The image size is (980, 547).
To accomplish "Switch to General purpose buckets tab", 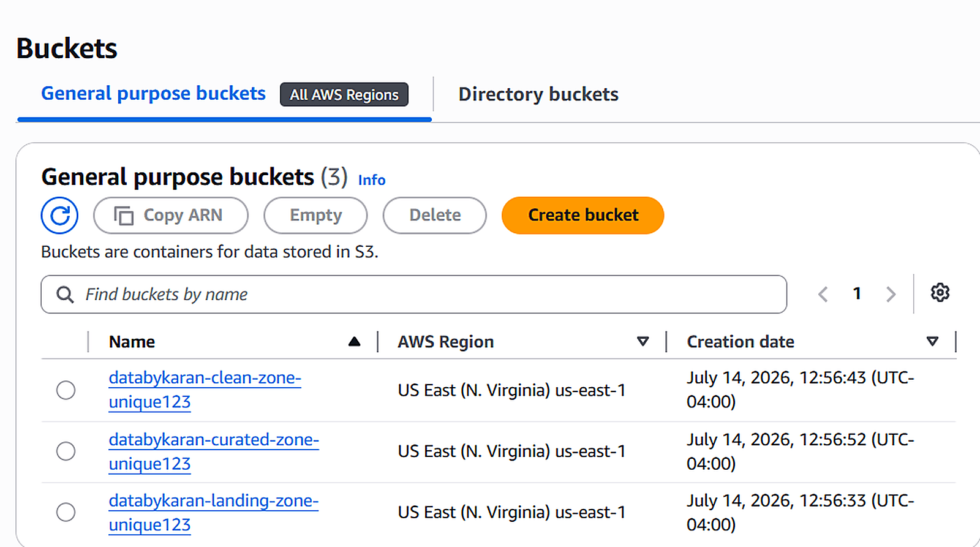I will click(x=153, y=94).
